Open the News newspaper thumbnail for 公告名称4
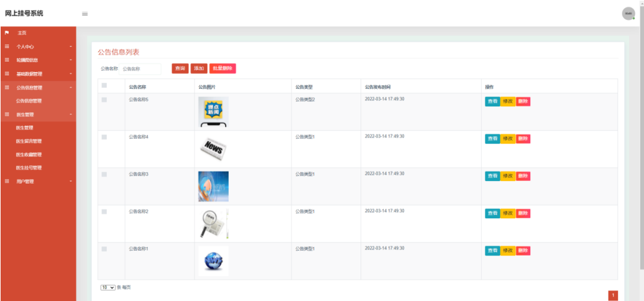This screenshot has height=301, width=644. coord(213,149)
